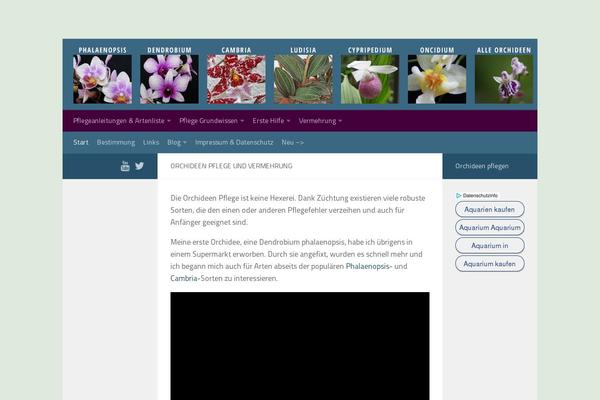Click the Ludisia header label
The height and width of the screenshot is (400, 600).
(303, 50)
